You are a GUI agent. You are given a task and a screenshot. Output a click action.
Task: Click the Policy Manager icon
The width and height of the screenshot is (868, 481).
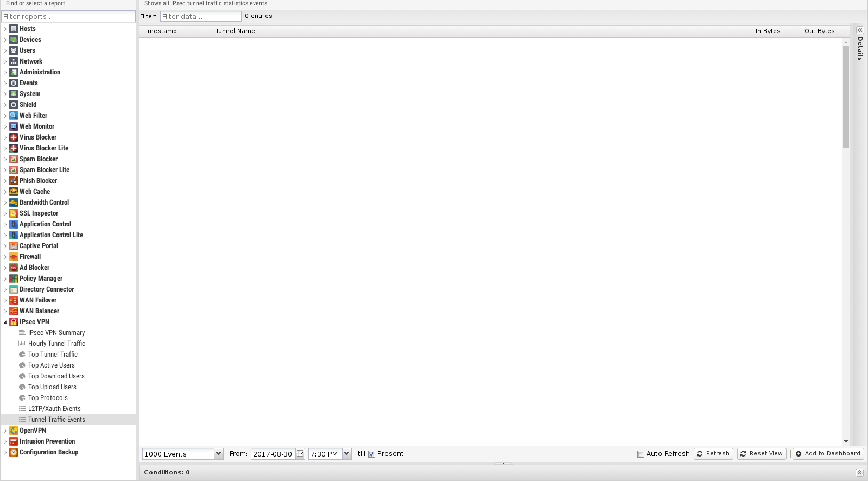click(14, 279)
